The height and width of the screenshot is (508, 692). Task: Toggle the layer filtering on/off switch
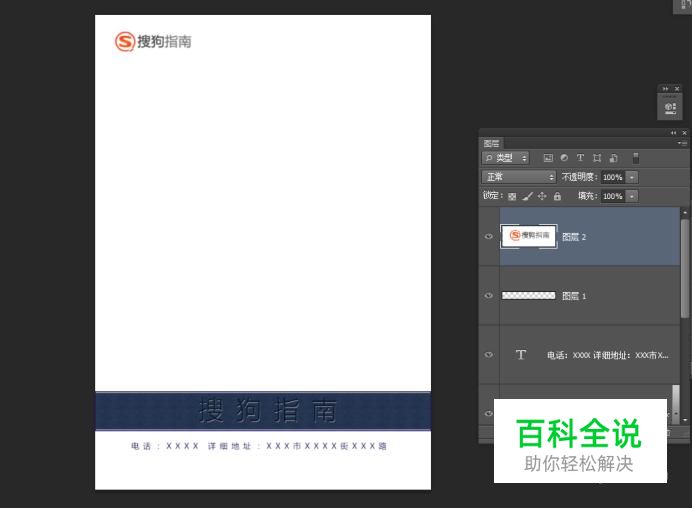pos(636,158)
